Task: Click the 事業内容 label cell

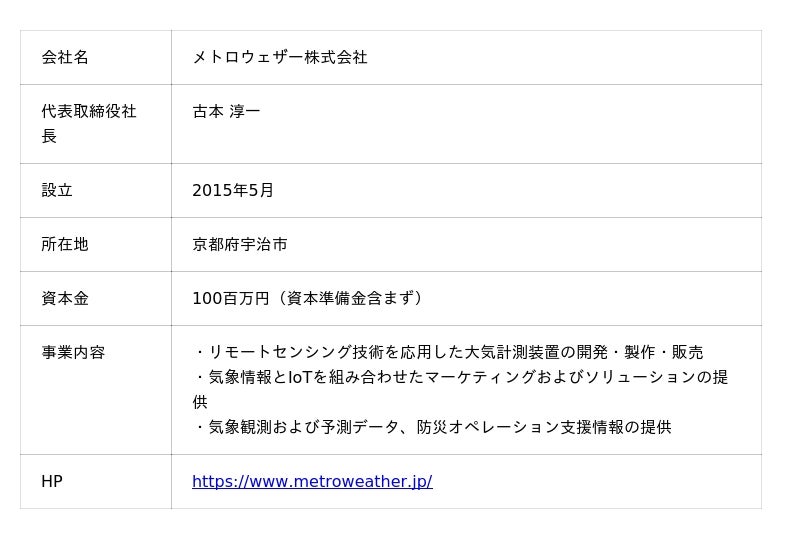Action: (x=96, y=390)
